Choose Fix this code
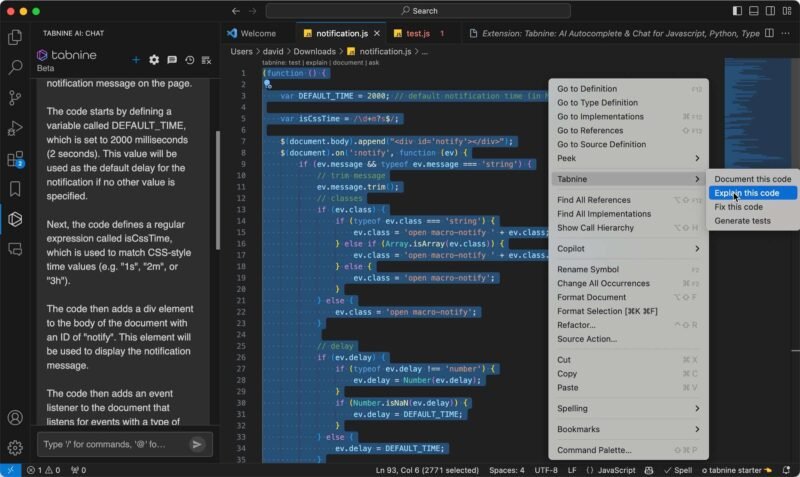Screen dimensions: 800x477 tap(753, 207)
